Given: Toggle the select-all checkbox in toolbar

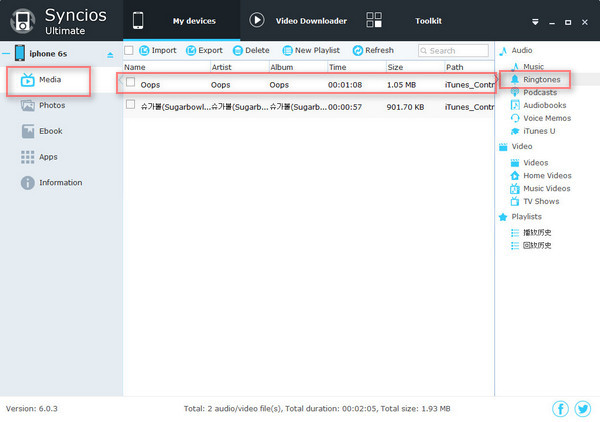Looking at the screenshot, I should point(129,51).
